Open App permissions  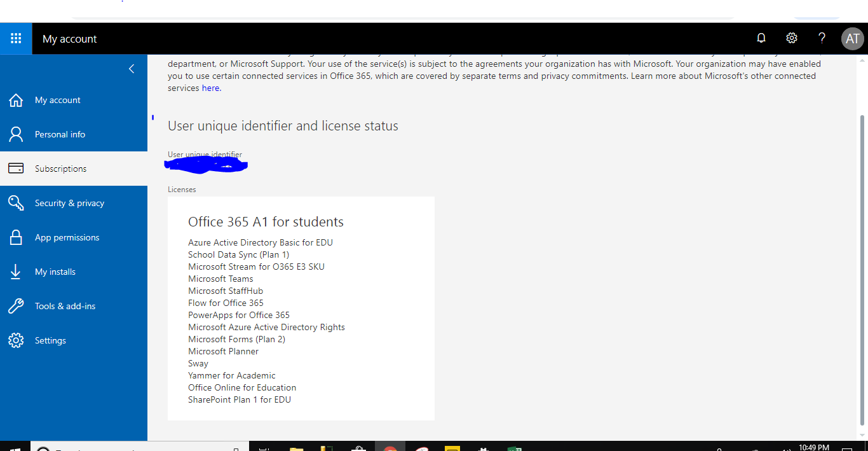74,237
